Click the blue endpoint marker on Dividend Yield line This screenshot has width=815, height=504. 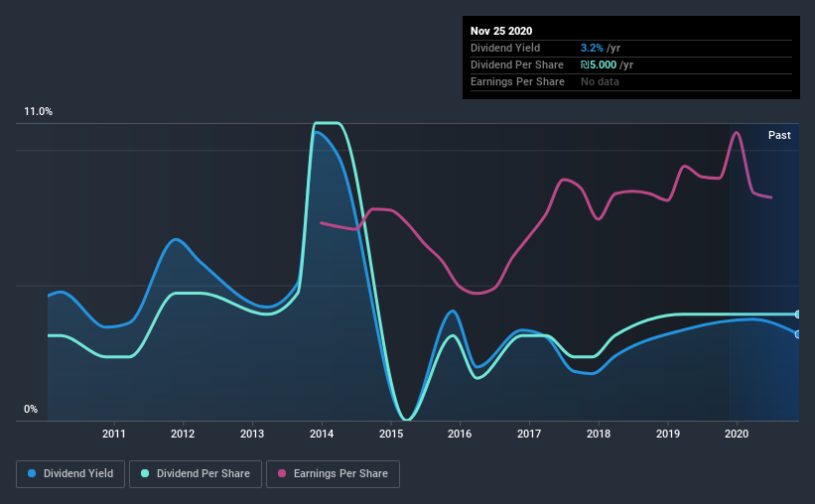coord(797,334)
